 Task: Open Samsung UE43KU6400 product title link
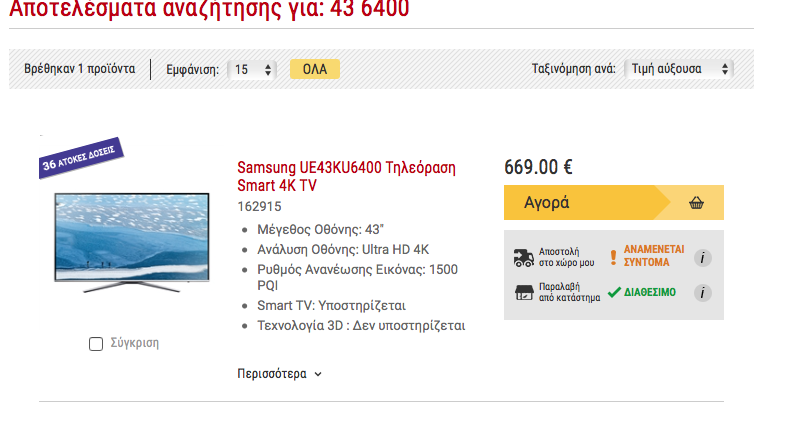pos(347,176)
